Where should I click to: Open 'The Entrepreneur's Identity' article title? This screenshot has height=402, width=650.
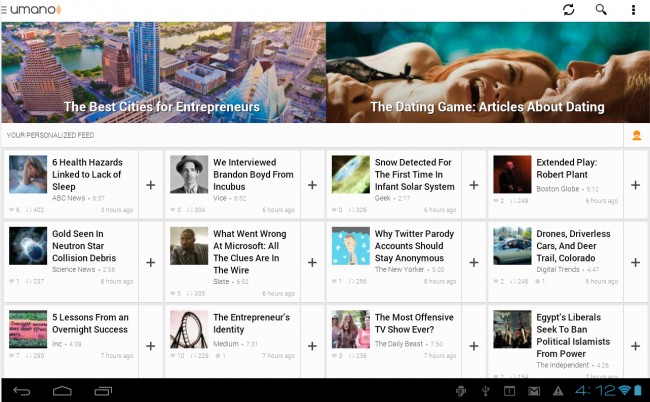pyautogui.click(x=252, y=323)
